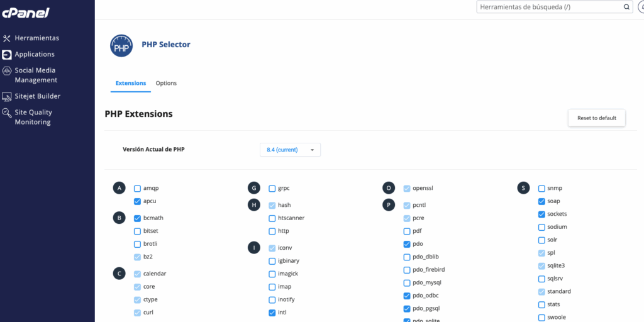Image resolution: width=644 pixels, height=322 pixels.
Task: Open Sitejet Builder menu item
Action: click(x=37, y=96)
